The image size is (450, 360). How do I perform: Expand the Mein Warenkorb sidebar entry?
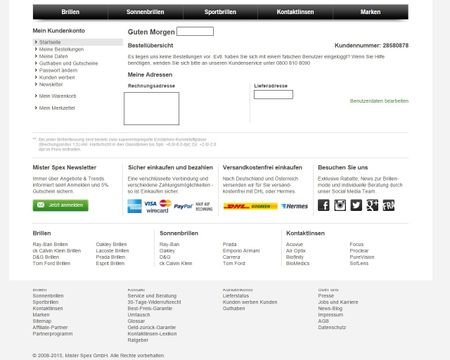click(57, 96)
